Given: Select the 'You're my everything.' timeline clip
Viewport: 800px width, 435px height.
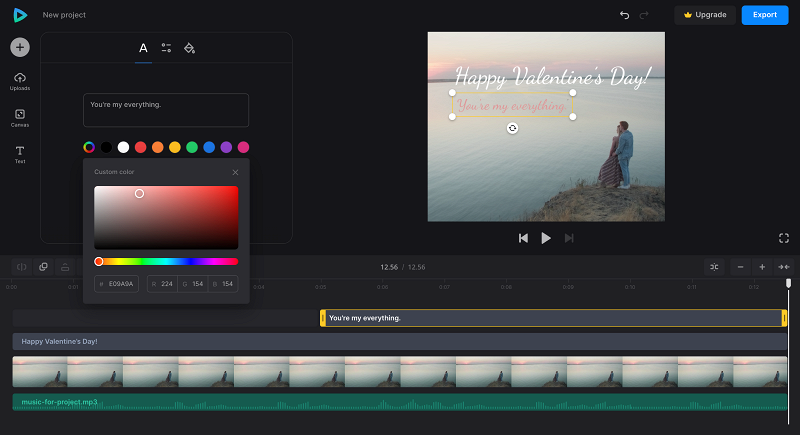Looking at the screenshot, I should 554,318.
